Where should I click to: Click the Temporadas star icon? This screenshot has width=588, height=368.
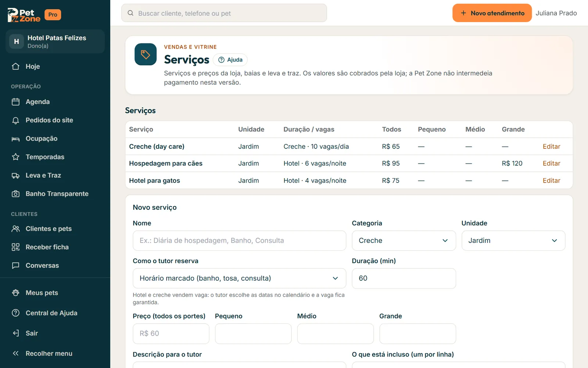point(15,157)
